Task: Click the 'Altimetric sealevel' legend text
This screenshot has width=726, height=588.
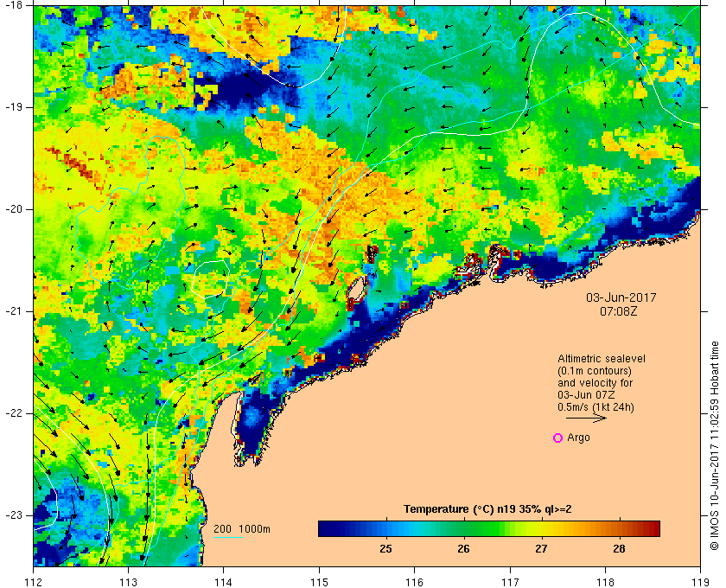Action: pos(602,359)
